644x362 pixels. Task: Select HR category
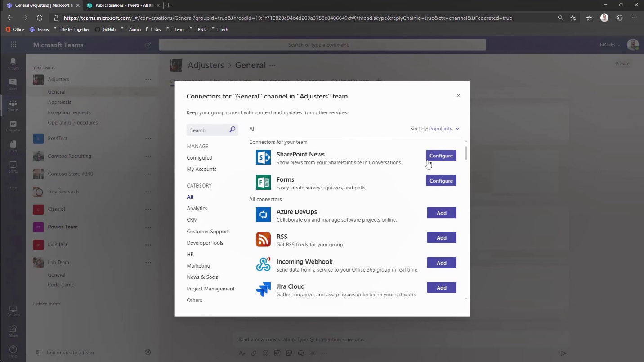(190, 254)
